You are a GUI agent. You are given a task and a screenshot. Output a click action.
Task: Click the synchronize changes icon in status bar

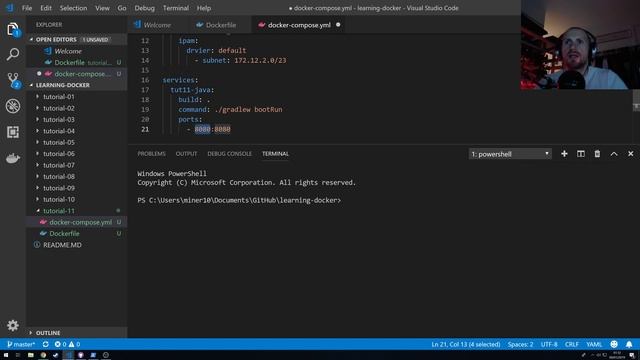coord(45,344)
